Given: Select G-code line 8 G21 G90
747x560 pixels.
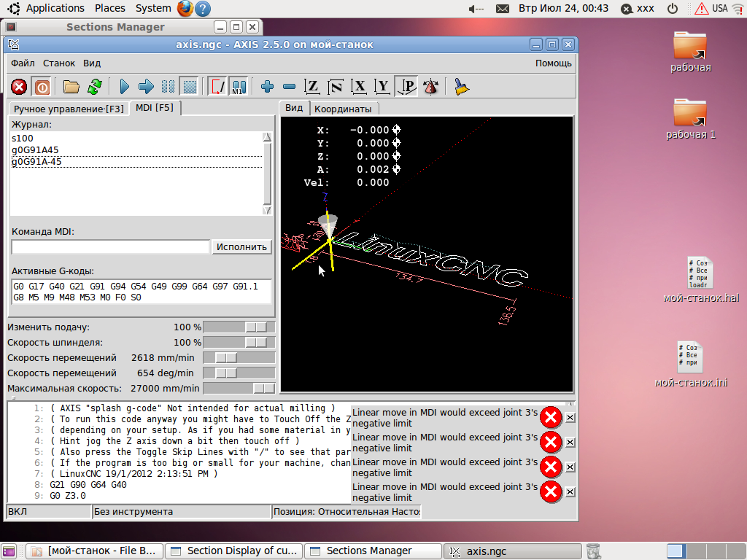Looking at the screenshot, I should tap(88, 485).
